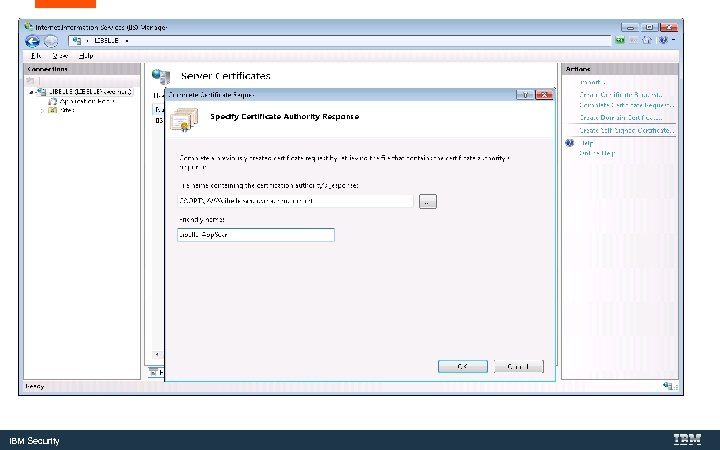
Task: Expand the Sites tree node
Action: point(42,111)
